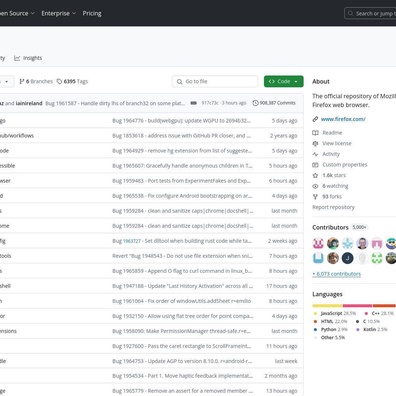
Task: Open commit Bug 1964776 update WGPU
Action: [x=181, y=121]
